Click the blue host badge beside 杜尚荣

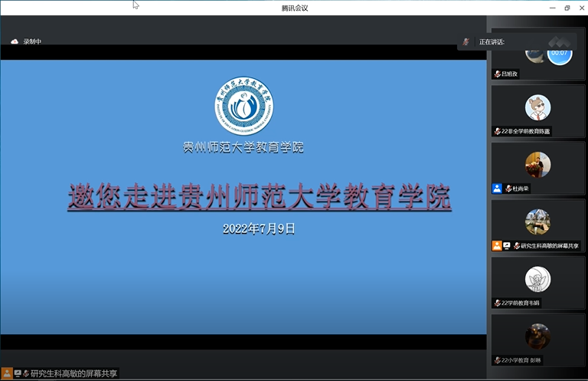pyautogui.click(x=497, y=189)
